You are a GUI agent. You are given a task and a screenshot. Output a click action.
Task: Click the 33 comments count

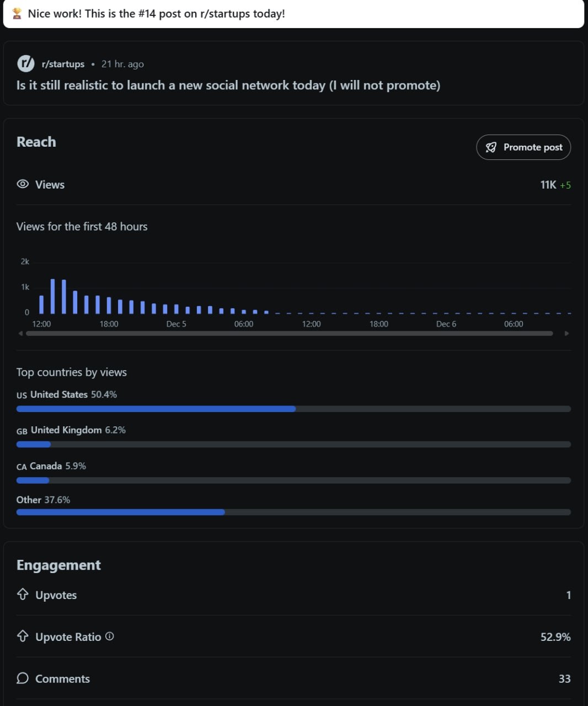tap(564, 679)
